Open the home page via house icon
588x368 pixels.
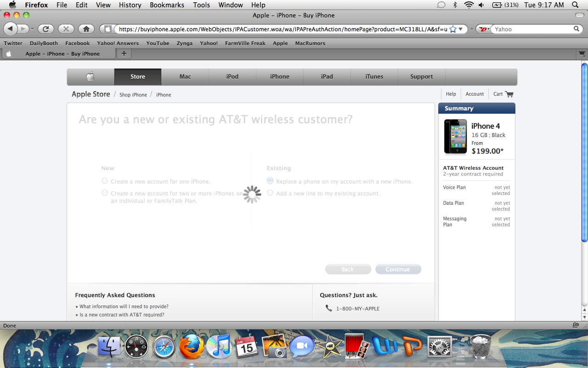[86, 29]
